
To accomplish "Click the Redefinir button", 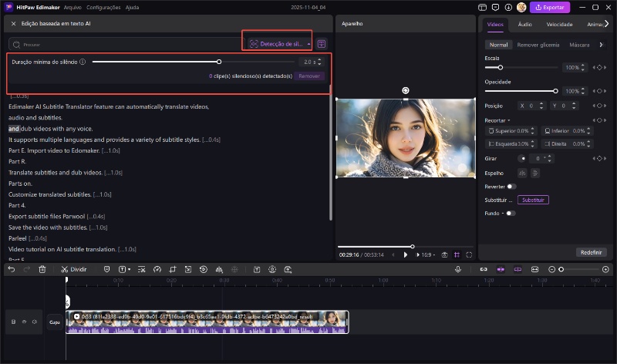I will click(x=591, y=252).
